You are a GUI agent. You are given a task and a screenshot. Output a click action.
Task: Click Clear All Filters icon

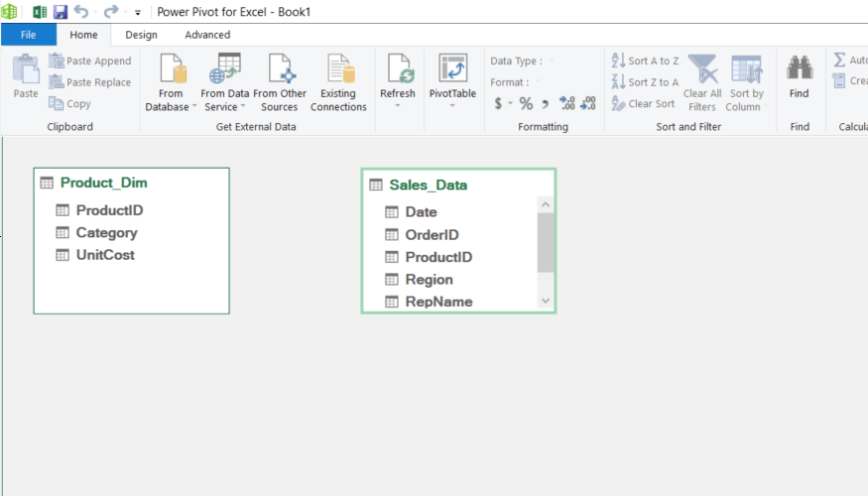[x=703, y=69]
